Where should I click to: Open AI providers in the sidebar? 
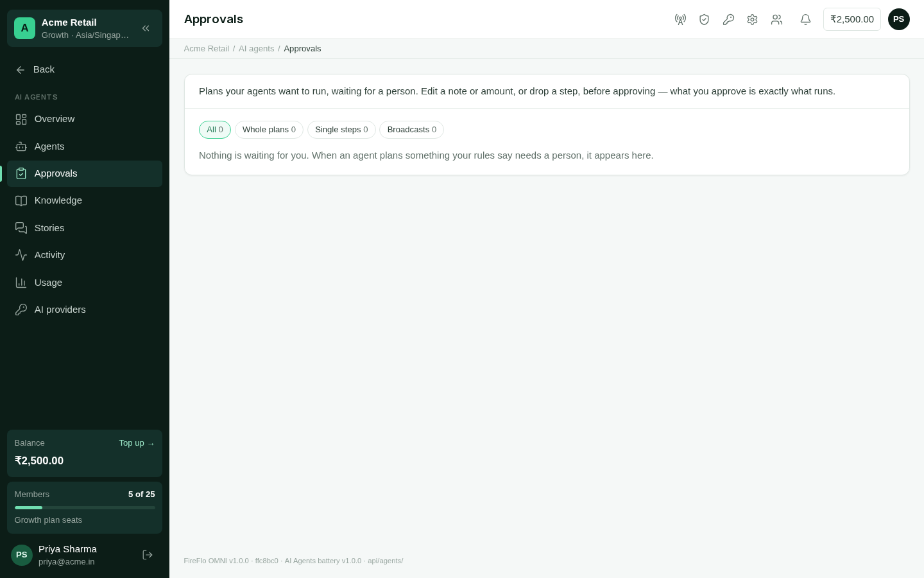point(85,310)
